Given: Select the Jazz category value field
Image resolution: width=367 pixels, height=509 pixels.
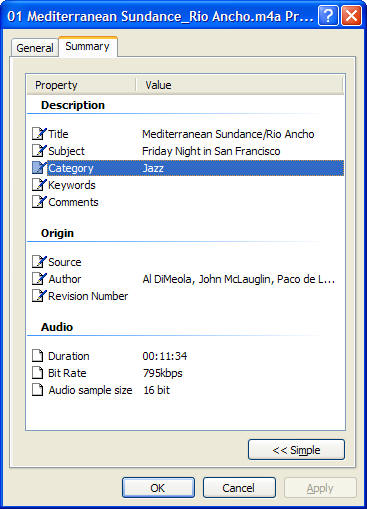Looking at the screenshot, I should click(243, 168).
